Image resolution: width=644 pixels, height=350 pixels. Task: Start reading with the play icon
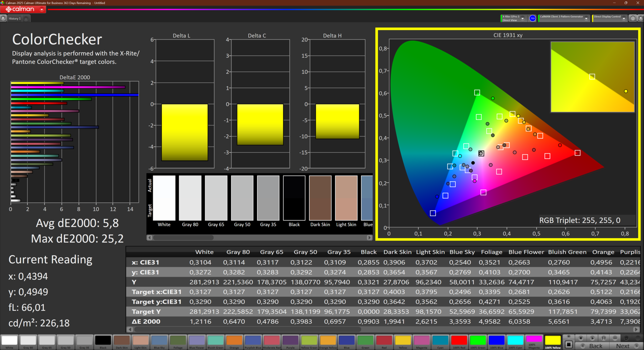click(x=592, y=338)
